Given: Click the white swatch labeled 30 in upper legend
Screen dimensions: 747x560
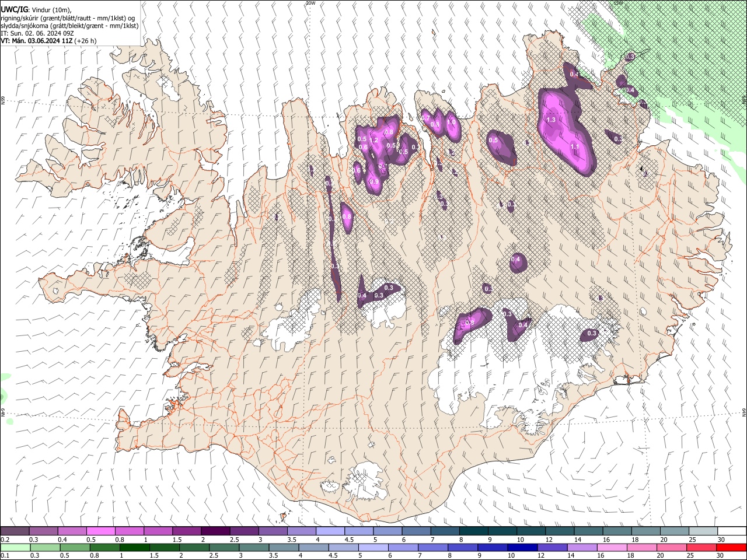Looking at the screenshot, I should click(732, 531).
